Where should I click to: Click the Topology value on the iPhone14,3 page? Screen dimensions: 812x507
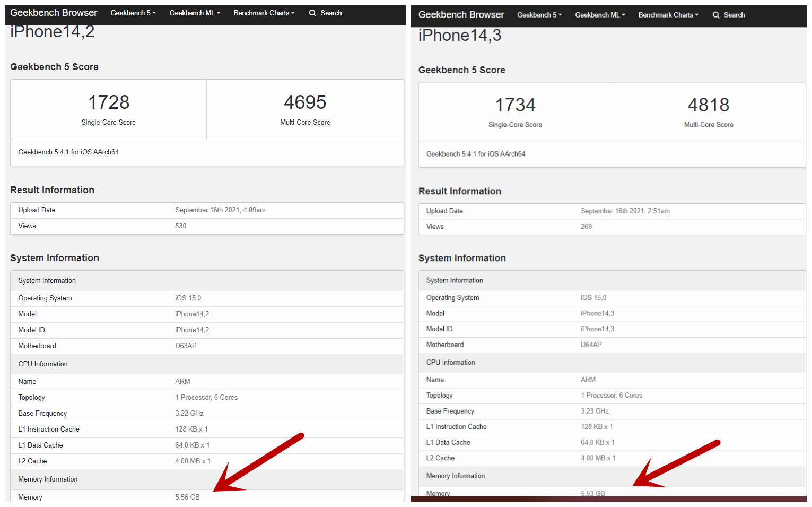(x=612, y=396)
